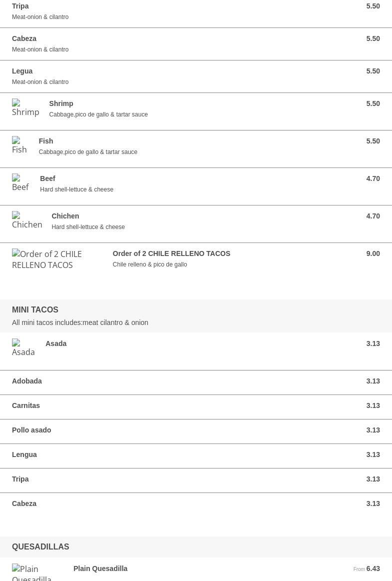Viewport: 392px width, 581px height.
Task: Choose the Adobada mini taco
Action: point(27,381)
